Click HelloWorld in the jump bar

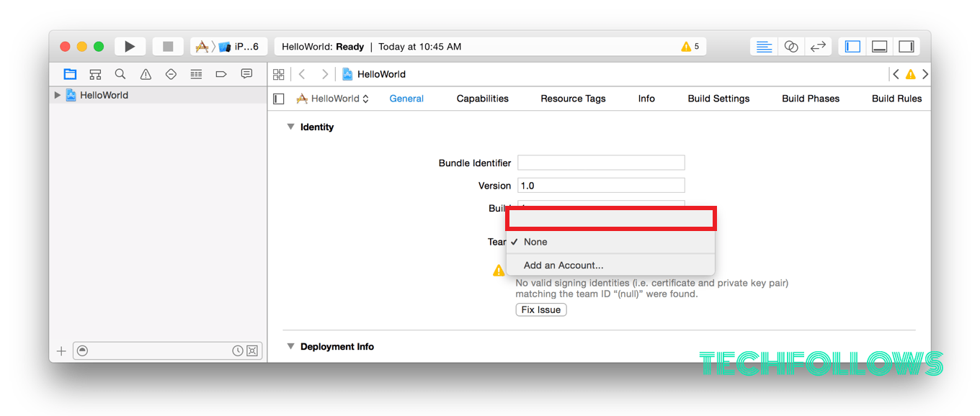[374, 74]
